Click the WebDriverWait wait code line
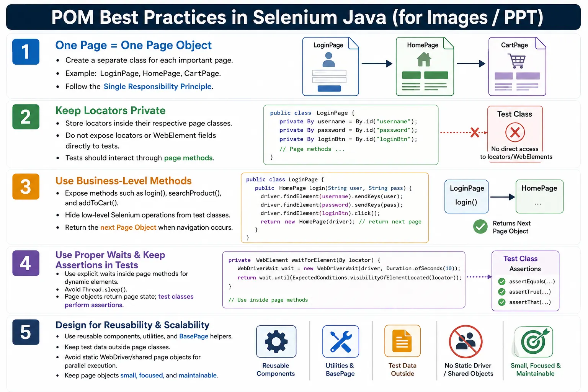The height and width of the screenshot is (392, 588). pyautogui.click(x=349, y=268)
